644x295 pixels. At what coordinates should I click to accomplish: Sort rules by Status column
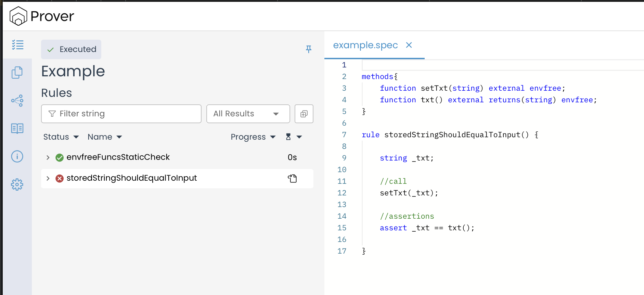pyautogui.click(x=61, y=137)
